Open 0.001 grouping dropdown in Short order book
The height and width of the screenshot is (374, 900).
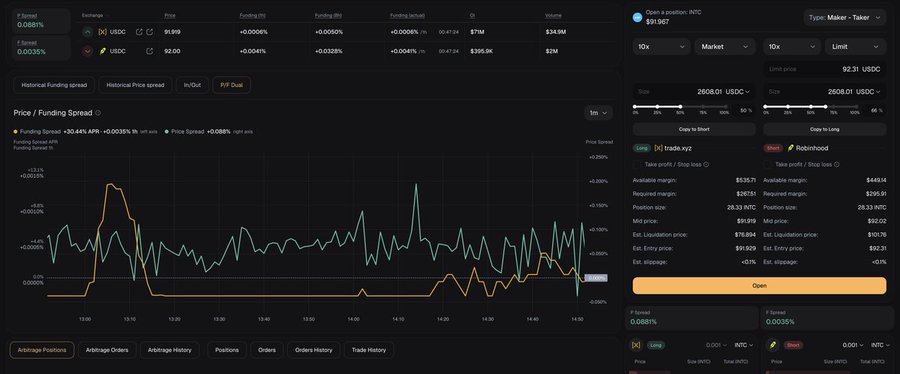point(854,345)
